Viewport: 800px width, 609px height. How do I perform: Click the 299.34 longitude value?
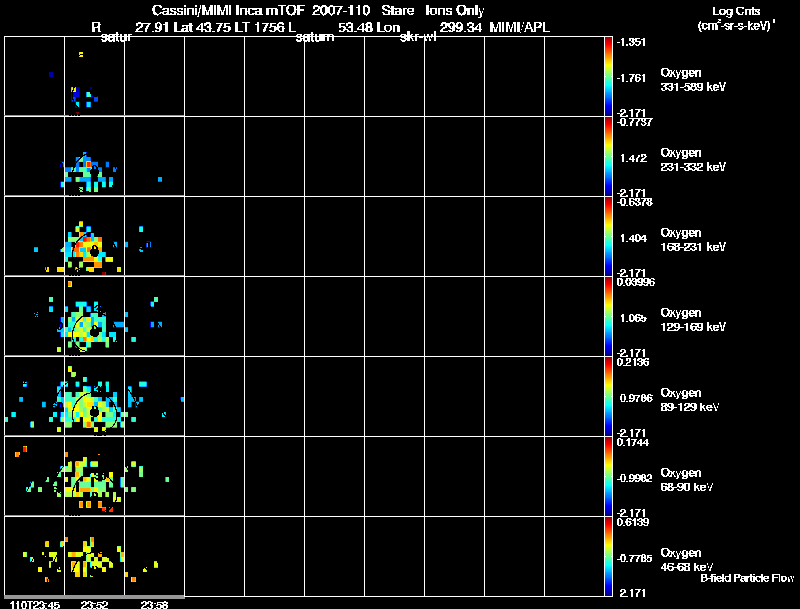click(x=460, y=28)
